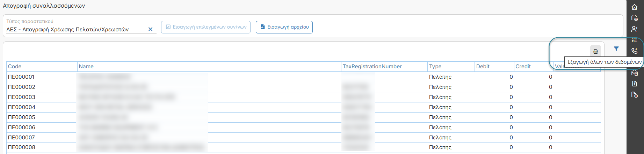
Task: Open the blue filter funnel icon
Action: click(616, 49)
